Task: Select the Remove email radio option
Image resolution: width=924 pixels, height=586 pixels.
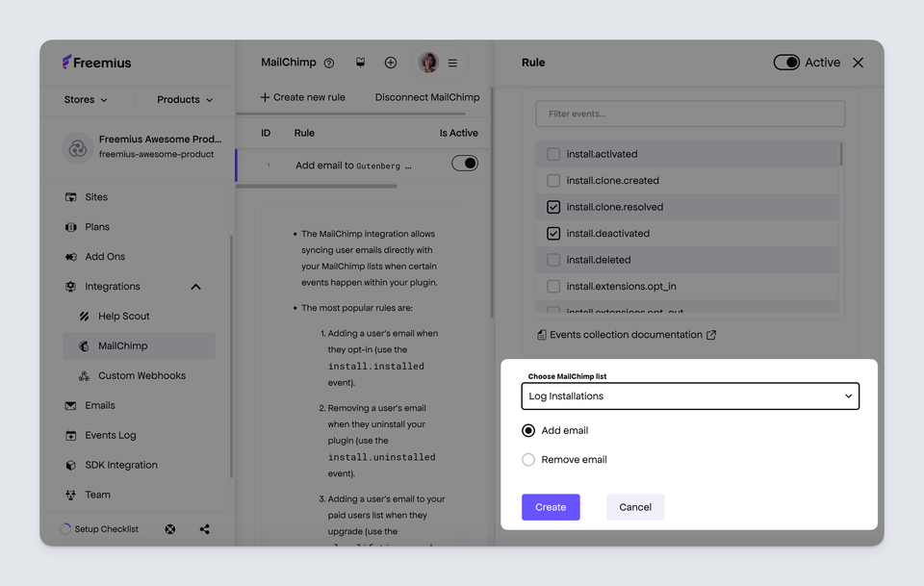Action: (528, 460)
